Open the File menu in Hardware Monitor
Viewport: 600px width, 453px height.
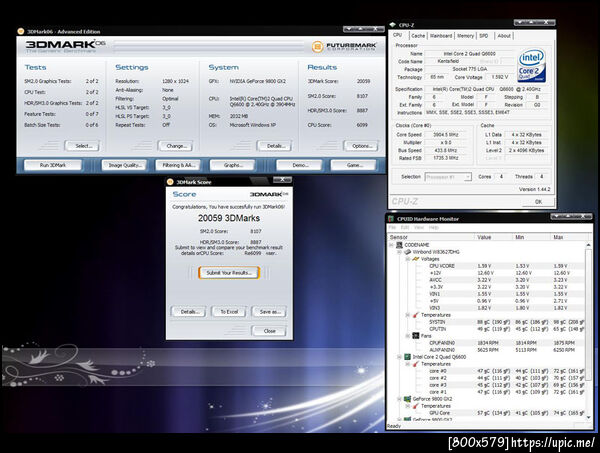point(392,227)
